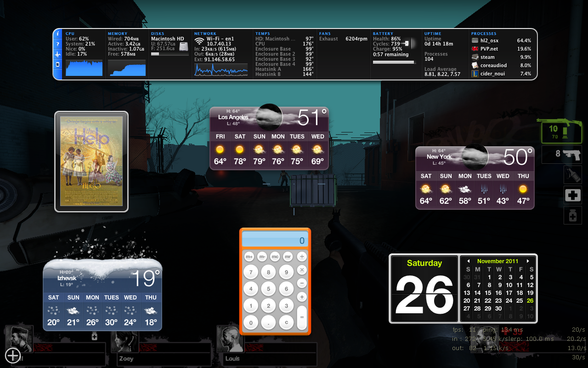
Task: Click the molotov bottle HUD icon
Action: 572,175
